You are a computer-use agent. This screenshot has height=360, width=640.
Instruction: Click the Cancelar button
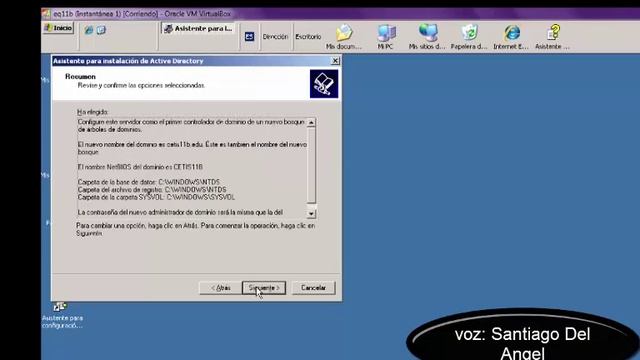pyautogui.click(x=313, y=288)
